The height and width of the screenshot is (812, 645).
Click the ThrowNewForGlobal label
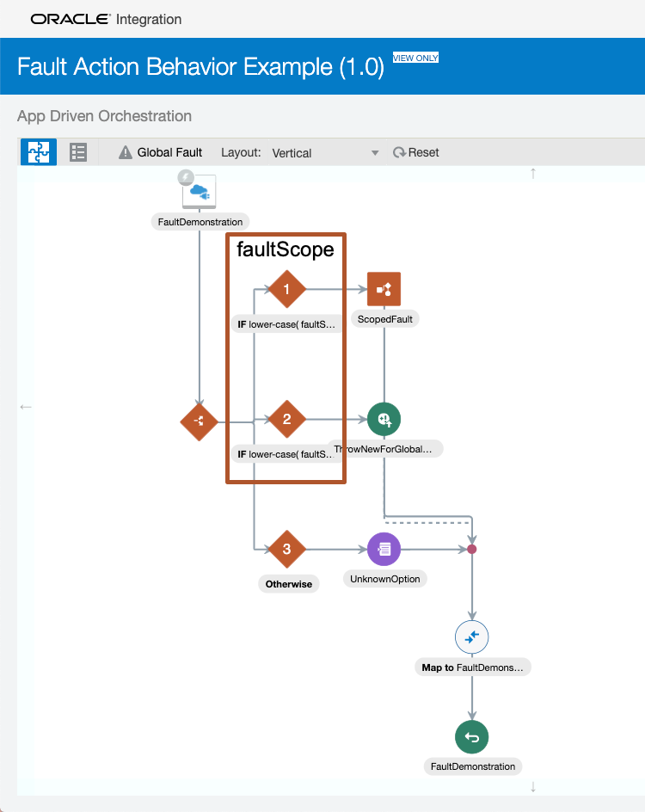pyautogui.click(x=385, y=449)
